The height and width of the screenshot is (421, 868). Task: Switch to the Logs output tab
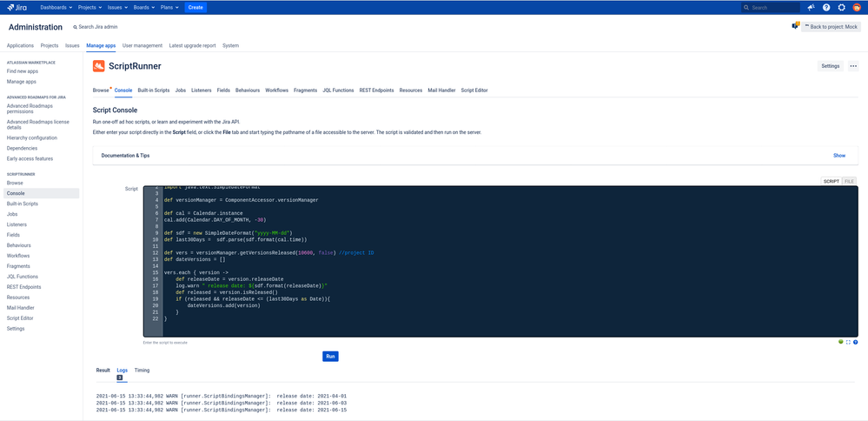(x=122, y=370)
